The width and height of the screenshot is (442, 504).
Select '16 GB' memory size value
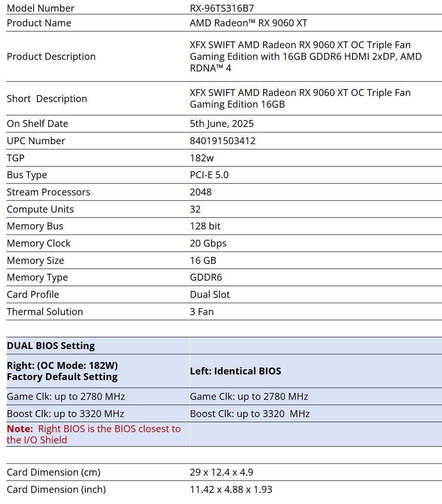[203, 260]
